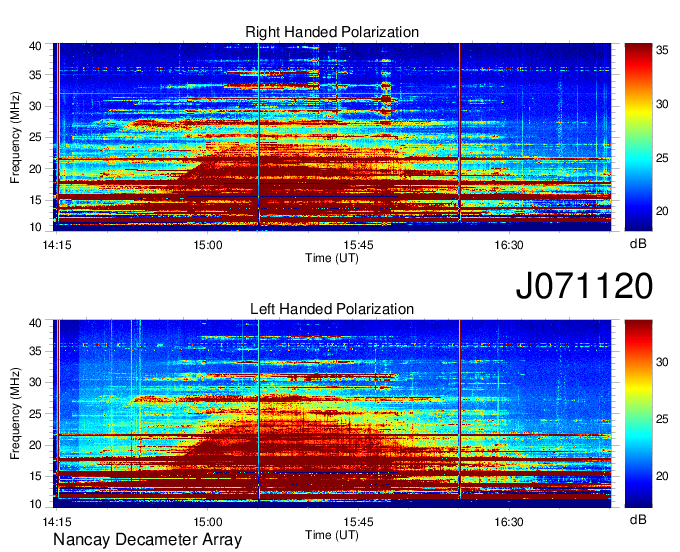Click the 'Nancay Decameter Array' caption
Image resolution: width=680 pixels, height=552 pixels.
pyautogui.click(x=147, y=540)
